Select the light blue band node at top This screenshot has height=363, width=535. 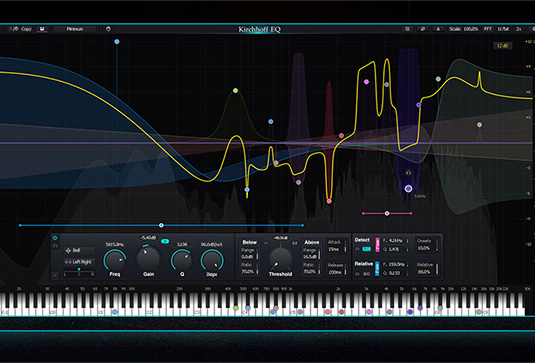coord(117,42)
